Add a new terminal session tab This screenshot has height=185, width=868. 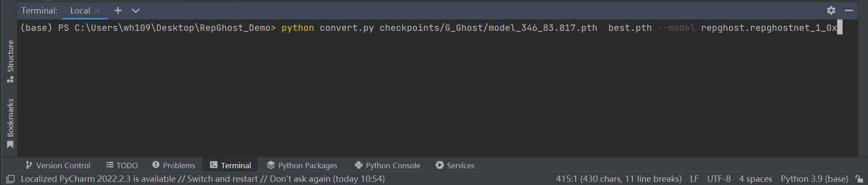[x=118, y=10]
